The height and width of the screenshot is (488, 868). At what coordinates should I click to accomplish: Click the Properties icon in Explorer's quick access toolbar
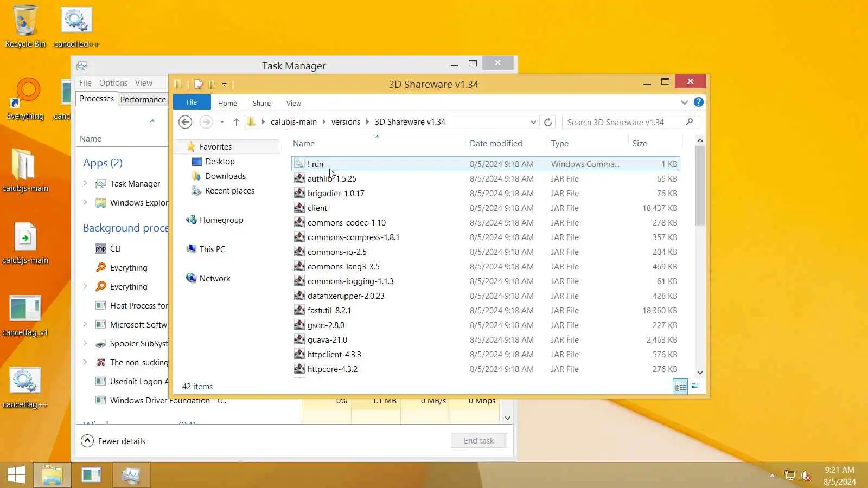click(199, 84)
